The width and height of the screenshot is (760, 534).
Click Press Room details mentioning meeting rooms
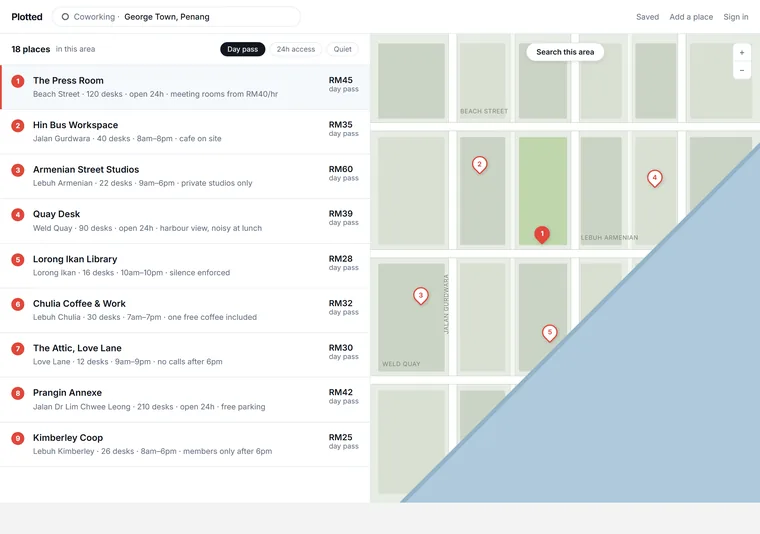(x=155, y=94)
